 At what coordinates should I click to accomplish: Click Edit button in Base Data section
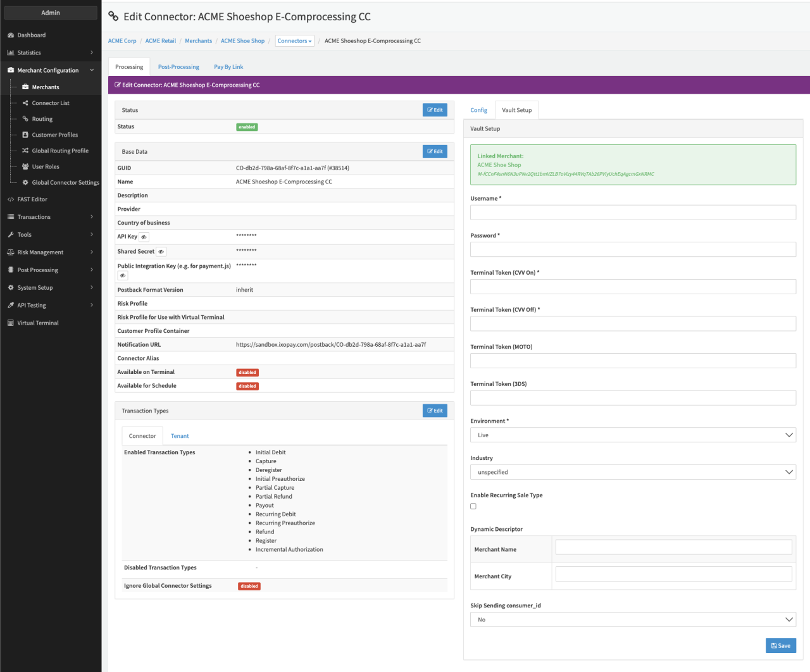click(x=435, y=152)
